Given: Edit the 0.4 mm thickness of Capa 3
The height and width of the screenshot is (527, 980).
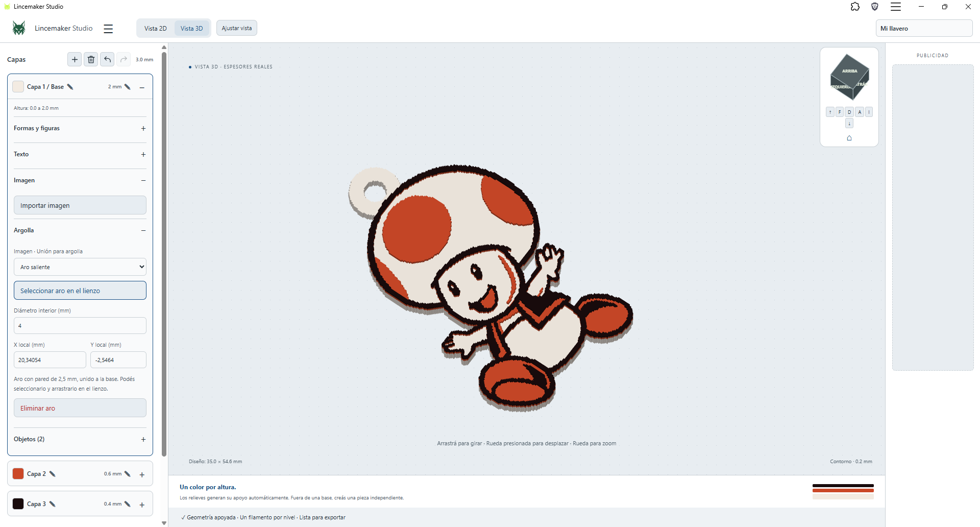Looking at the screenshot, I should tap(128, 504).
